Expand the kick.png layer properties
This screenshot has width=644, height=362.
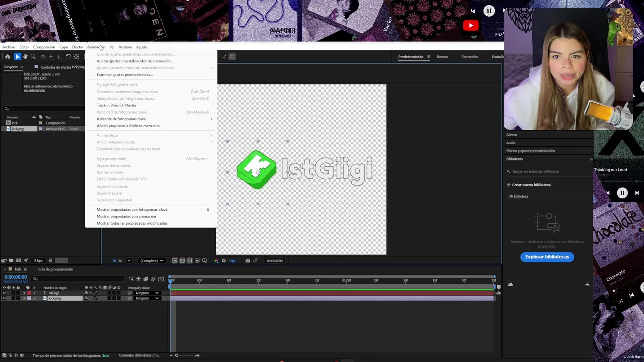point(24,298)
